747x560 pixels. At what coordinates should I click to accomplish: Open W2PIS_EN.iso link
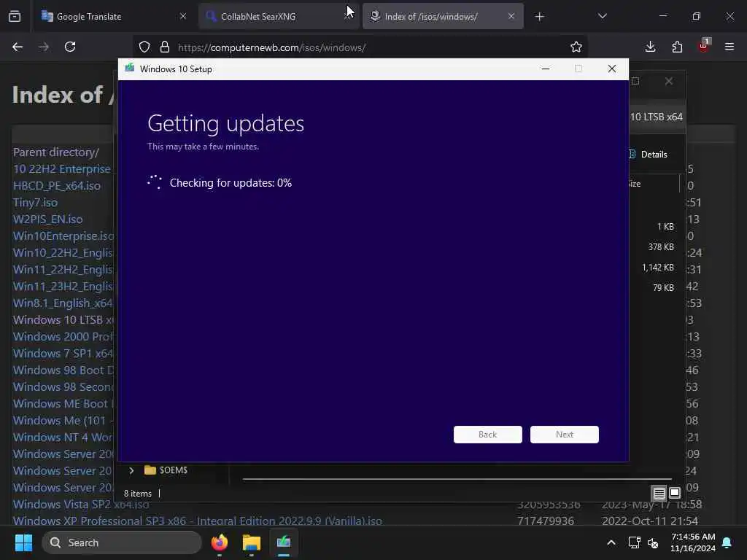coord(47,219)
